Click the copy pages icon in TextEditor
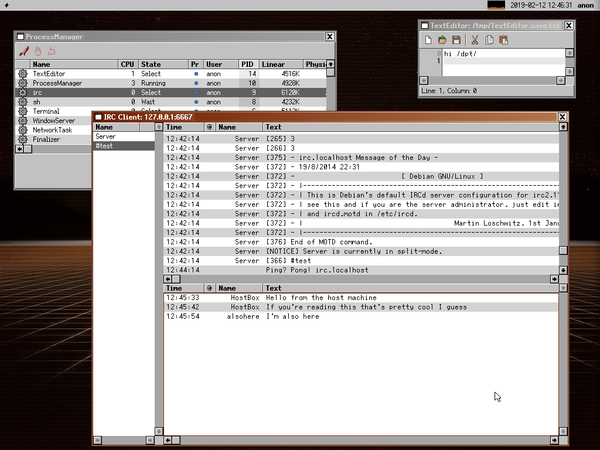 click(489, 40)
